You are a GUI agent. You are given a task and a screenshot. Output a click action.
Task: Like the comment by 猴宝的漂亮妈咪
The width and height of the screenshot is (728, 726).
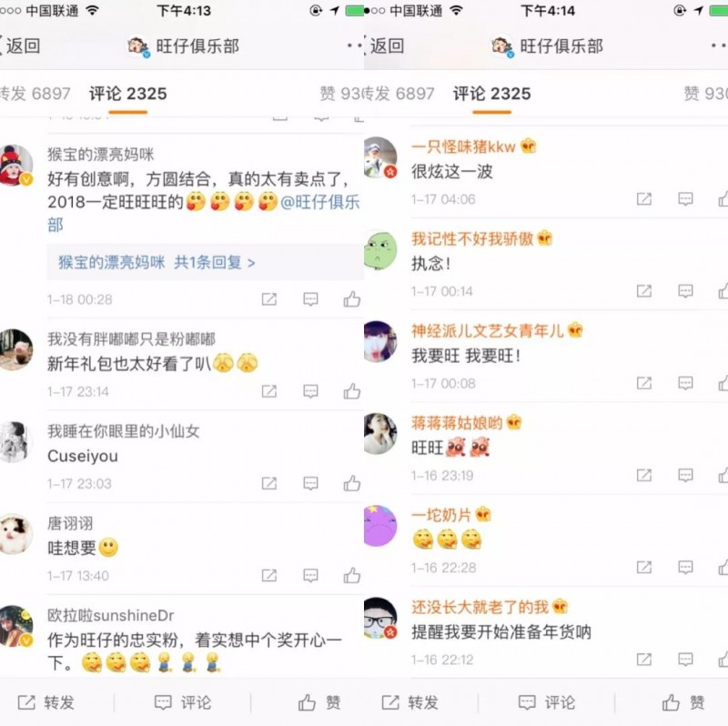pos(352,299)
